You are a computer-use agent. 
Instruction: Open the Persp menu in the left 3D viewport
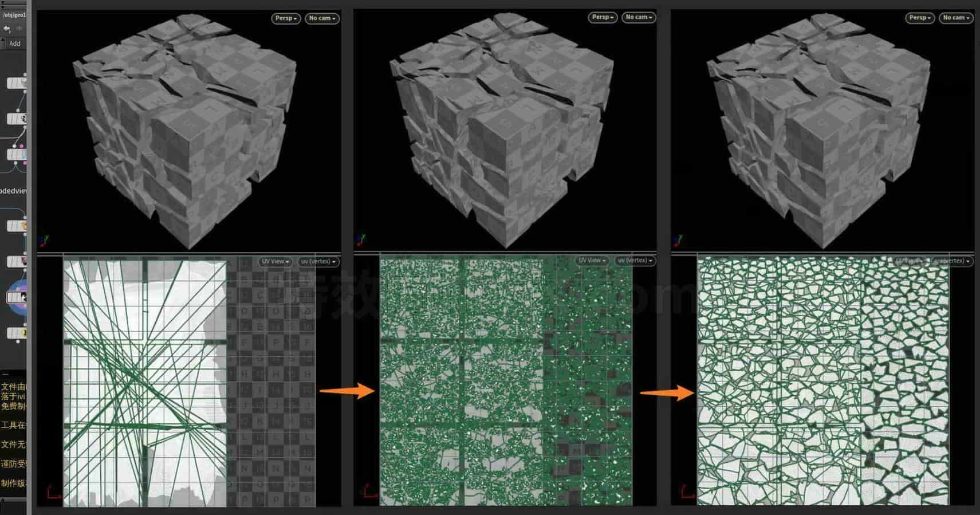(286, 18)
